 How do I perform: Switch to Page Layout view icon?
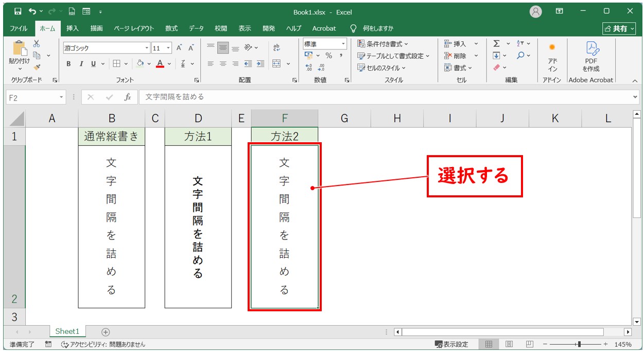click(509, 344)
